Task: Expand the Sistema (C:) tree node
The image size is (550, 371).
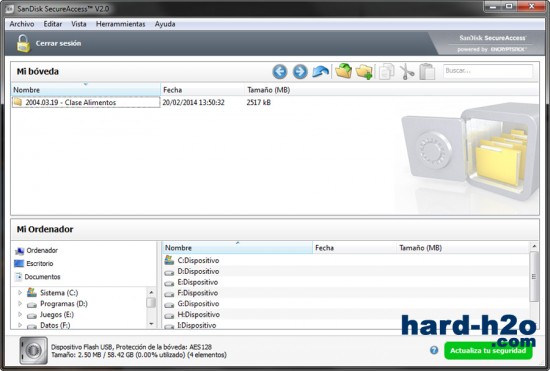Action: tap(20, 292)
